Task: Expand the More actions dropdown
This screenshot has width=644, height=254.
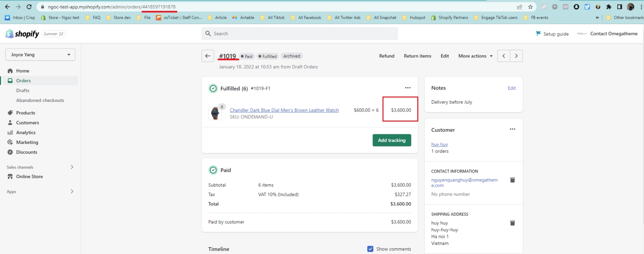Action: pyautogui.click(x=475, y=56)
